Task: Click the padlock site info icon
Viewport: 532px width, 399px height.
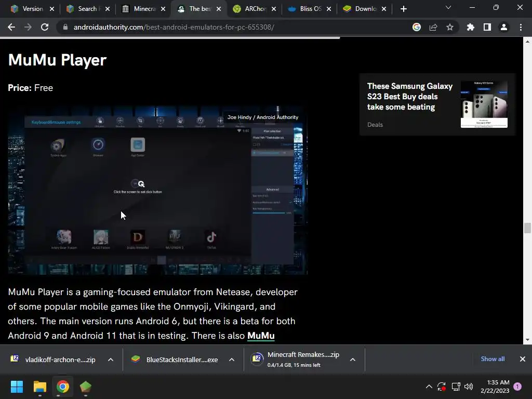Action: 65,27
